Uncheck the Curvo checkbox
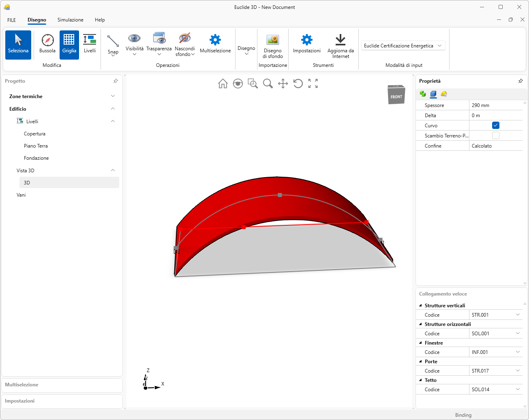Screen dimensions: 529x420 [x=495, y=125]
